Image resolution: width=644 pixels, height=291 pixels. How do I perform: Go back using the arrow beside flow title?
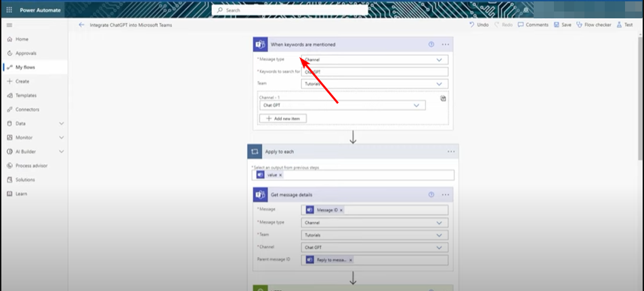(81, 24)
